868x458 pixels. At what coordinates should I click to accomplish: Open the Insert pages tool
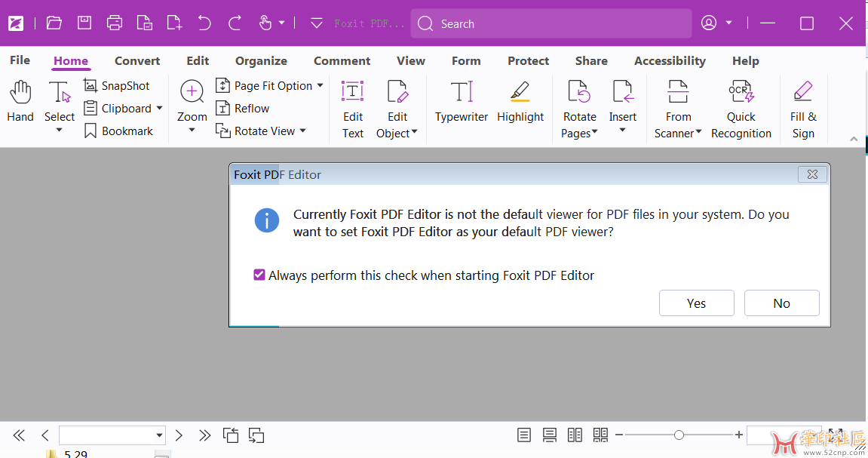[x=623, y=101]
